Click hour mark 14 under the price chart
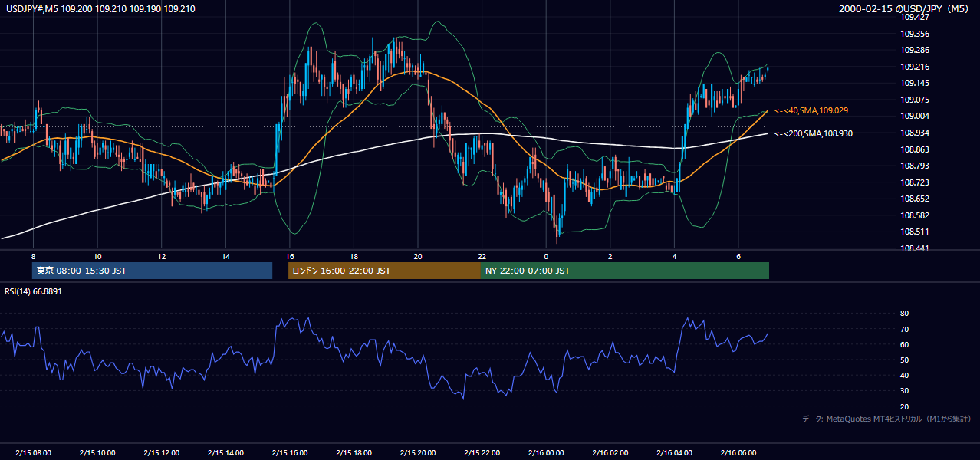This screenshot has width=980, height=460. tap(225, 255)
